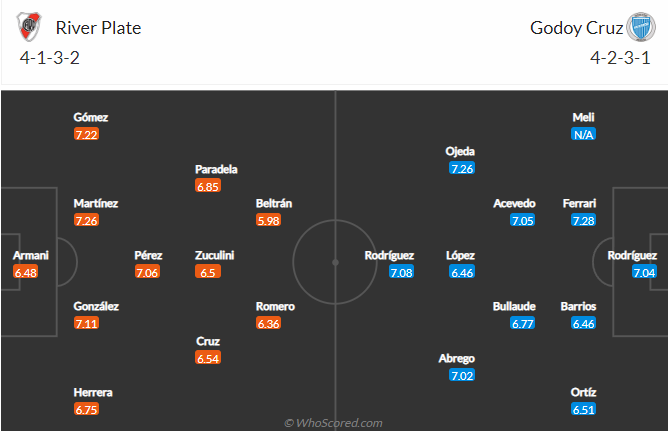This screenshot has width=668, height=431.
Task: Select Ojeda's 7.26 rating badge
Action: pos(462,169)
